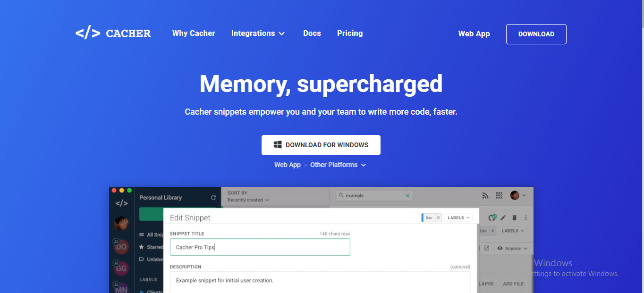The width and height of the screenshot is (644, 293).
Task: Click the magnifier icon in search box
Action: [x=341, y=195]
